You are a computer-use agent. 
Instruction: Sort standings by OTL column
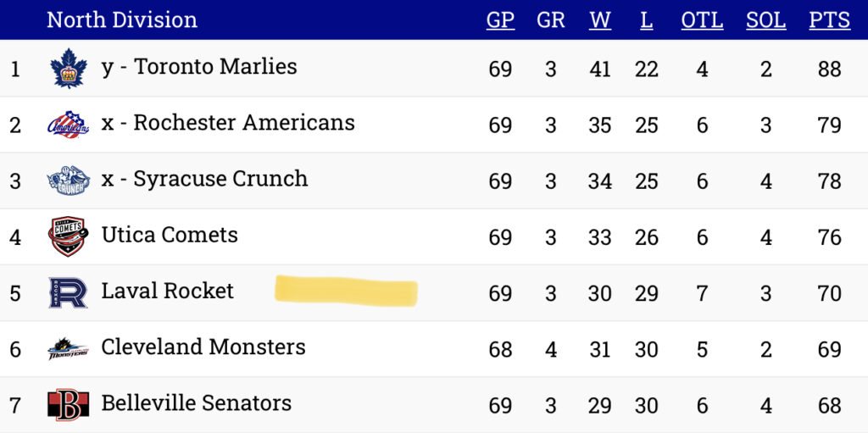(702, 20)
